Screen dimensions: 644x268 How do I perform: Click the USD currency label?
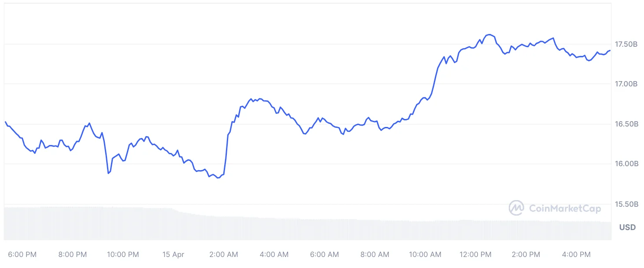628,227
